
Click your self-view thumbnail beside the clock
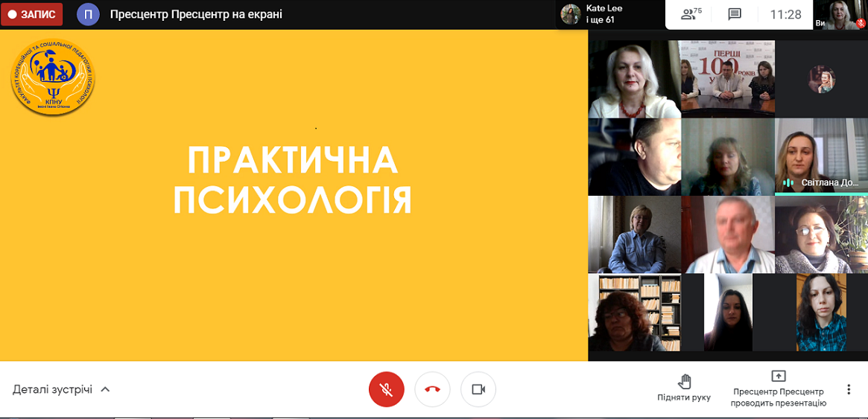pyautogui.click(x=840, y=14)
